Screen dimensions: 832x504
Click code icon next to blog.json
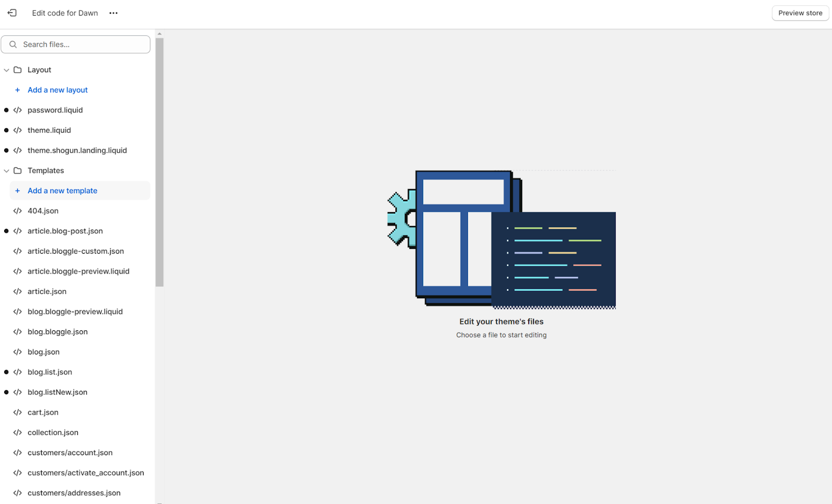(x=18, y=352)
